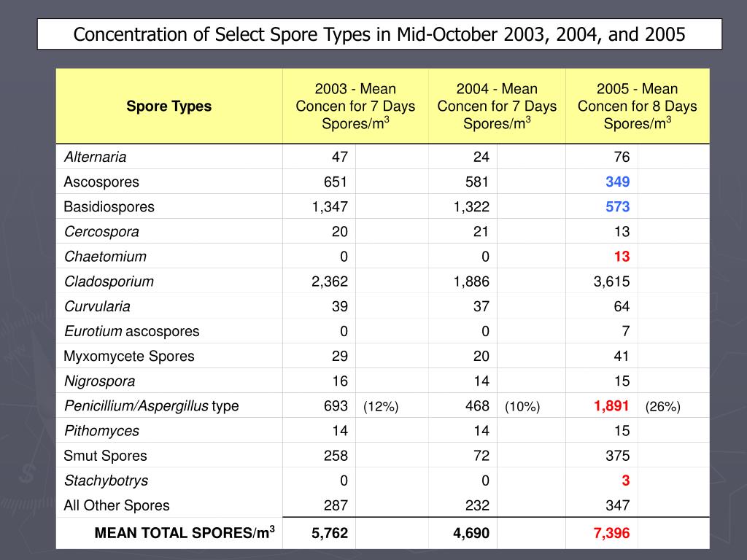Select the 'Stachybotrys' row label
This screenshot has width=747, height=560.
(107, 481)
